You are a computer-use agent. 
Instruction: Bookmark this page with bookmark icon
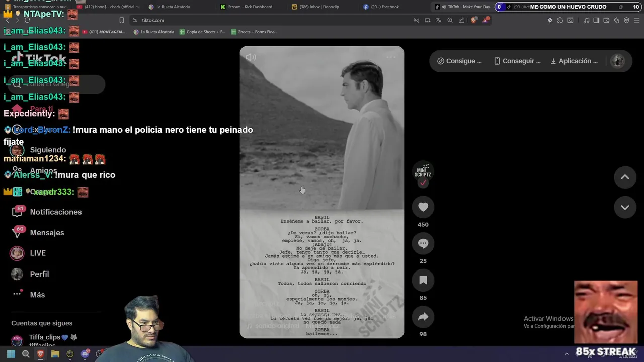121,20
